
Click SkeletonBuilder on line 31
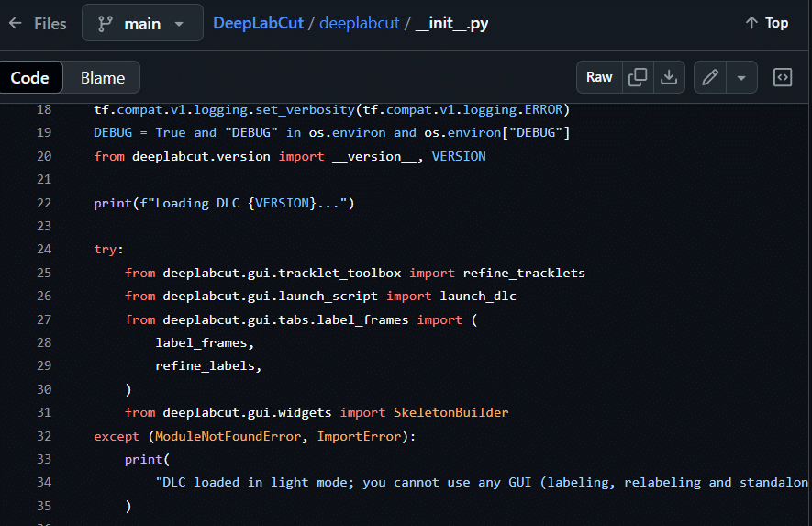pyautogui.click(x=451, y=412)
